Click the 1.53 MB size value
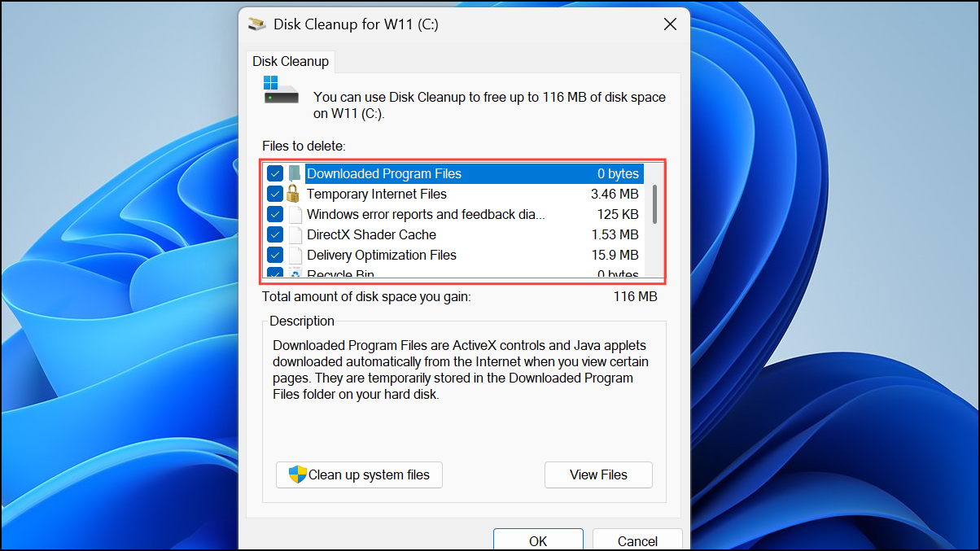 [615, 235]
